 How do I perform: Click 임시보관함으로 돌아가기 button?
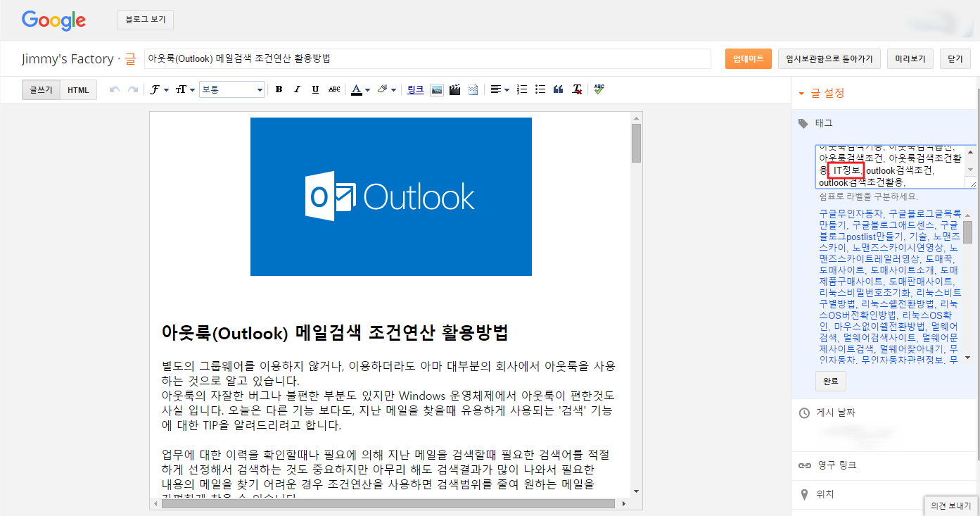(829, 58)
